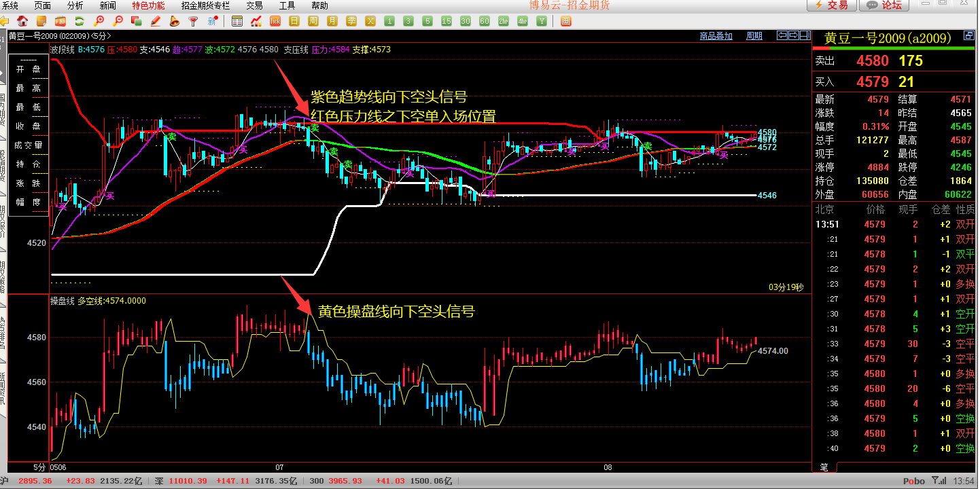The width and height of the screenshot is (980, 489).
Task: Open the 新闻 menu
Action: coord(107,5)
